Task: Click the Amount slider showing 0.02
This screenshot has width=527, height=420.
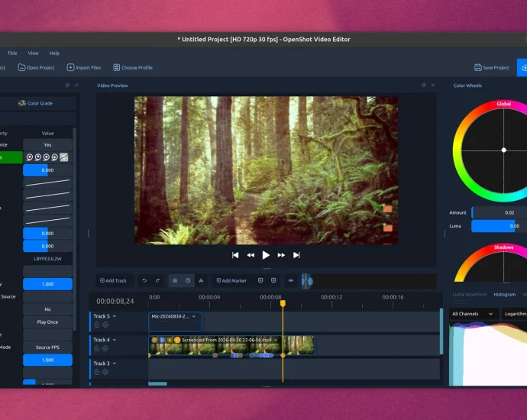Action: [499, 212]
